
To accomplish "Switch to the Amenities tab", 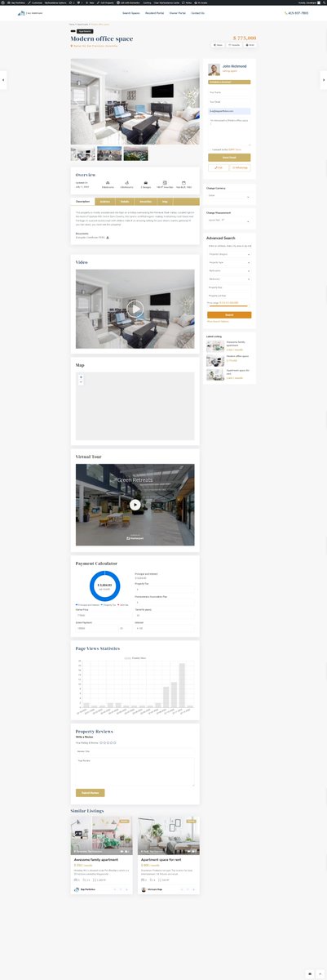I will [x=145, y=201].
